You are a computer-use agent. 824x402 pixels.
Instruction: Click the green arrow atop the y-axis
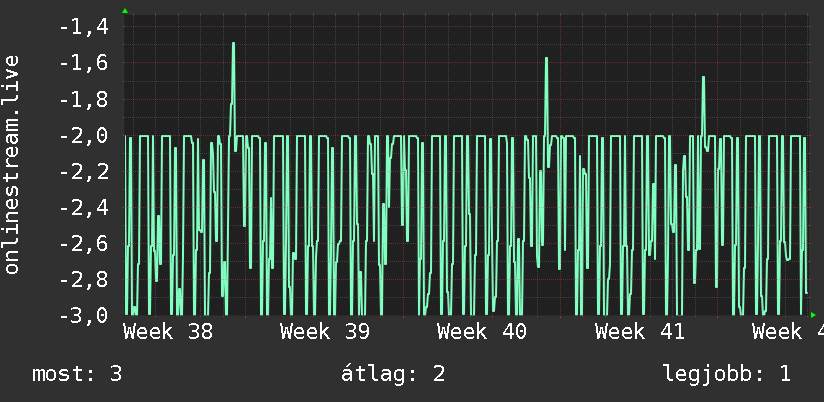pos(125,11)
